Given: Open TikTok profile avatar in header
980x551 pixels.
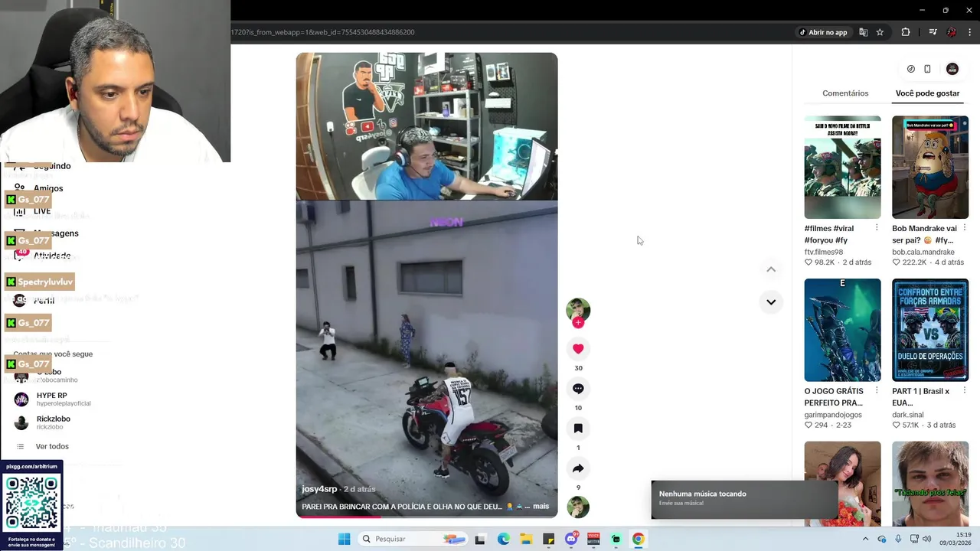Looking at the screenshot, I should [x=952, y=69].
